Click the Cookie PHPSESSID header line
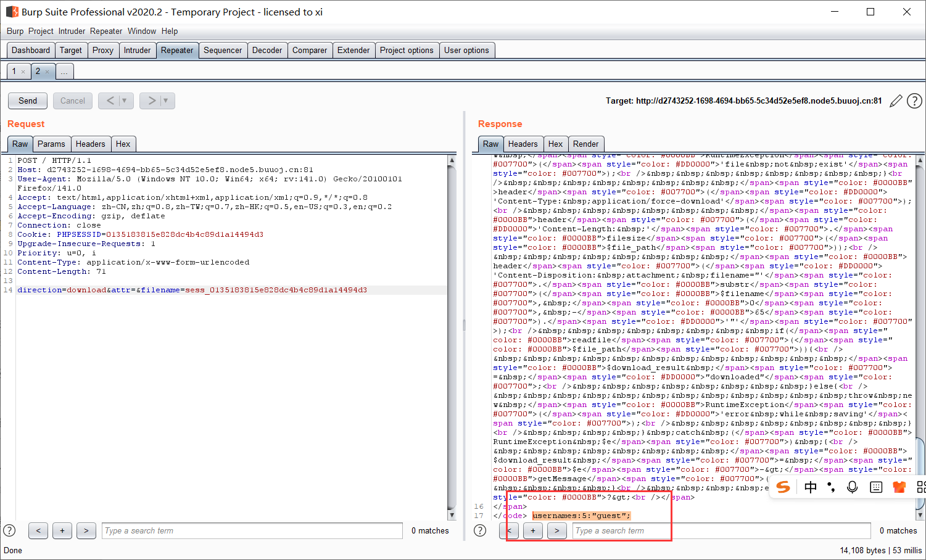The height and width of the screenshot is (560, 926). 140,234
